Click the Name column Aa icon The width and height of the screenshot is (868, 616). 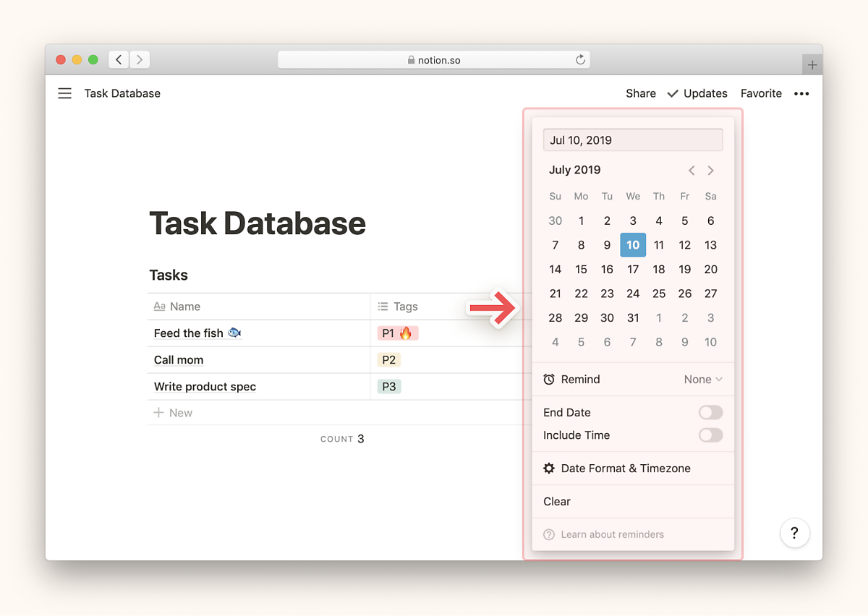point(160,307)
